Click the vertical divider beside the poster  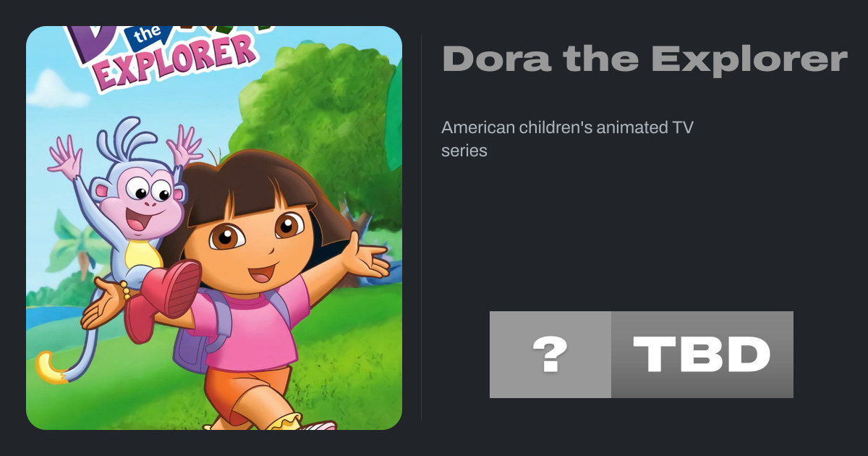click(x=421, y=228)
